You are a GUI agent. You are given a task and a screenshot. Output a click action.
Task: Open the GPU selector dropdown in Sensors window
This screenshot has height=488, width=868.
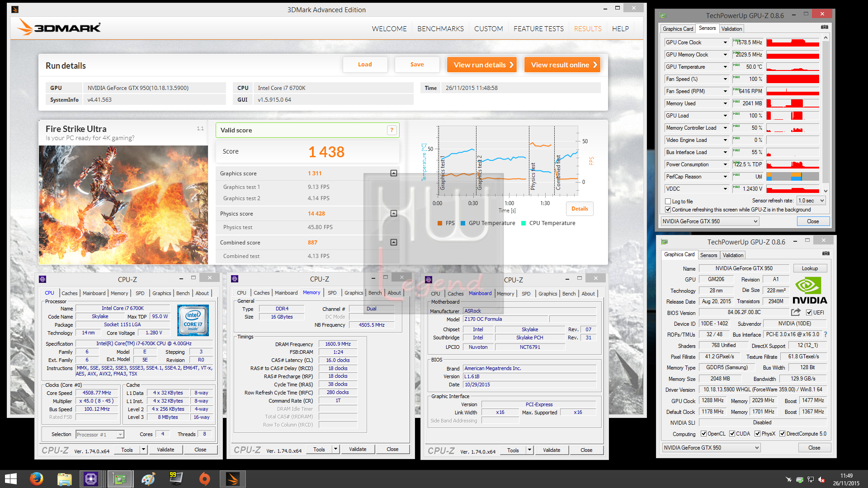tap(710, 221)
